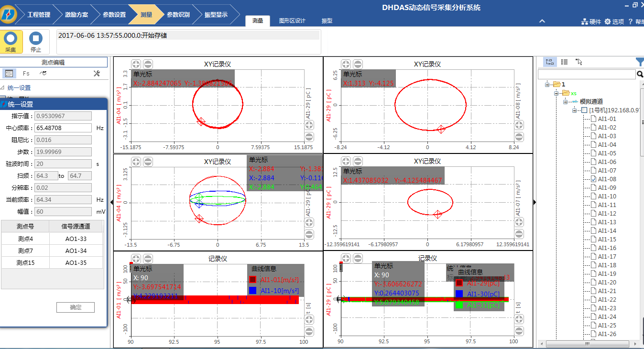
Task: Click right-side minus on top-right plot axis
Action: (519, 137)
